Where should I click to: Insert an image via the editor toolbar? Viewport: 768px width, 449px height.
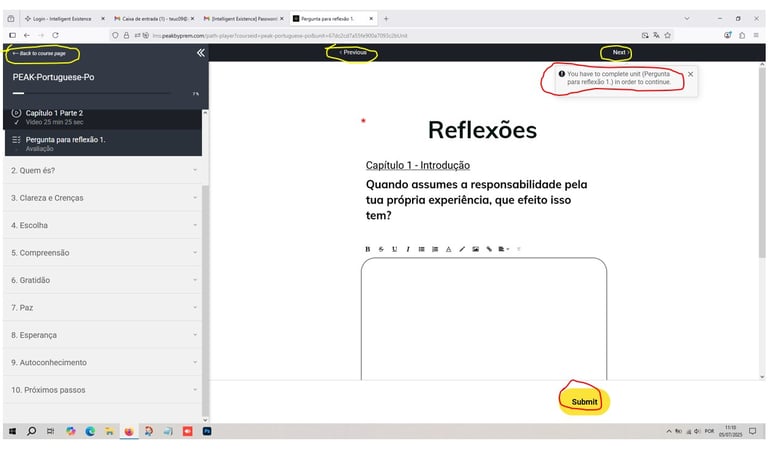pos(475,249)
